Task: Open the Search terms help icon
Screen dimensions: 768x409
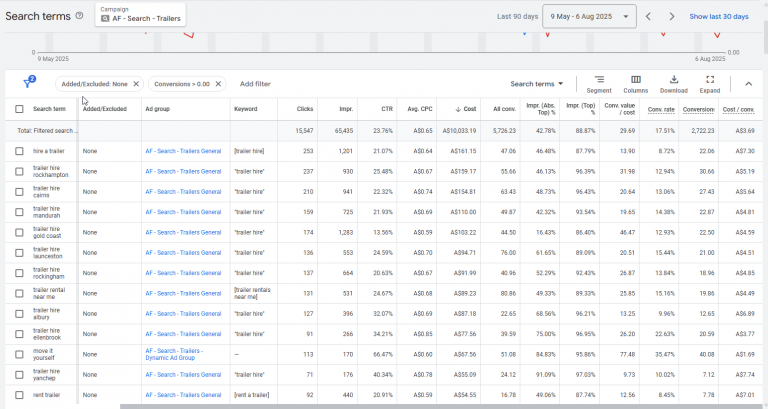Action: [x=79, y=16]
